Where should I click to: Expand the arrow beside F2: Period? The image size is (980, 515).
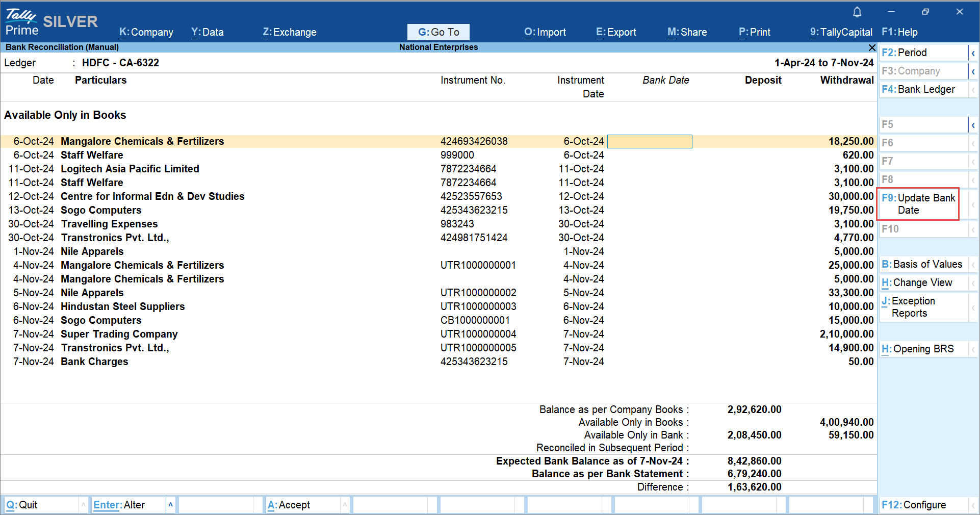(973, 53)
